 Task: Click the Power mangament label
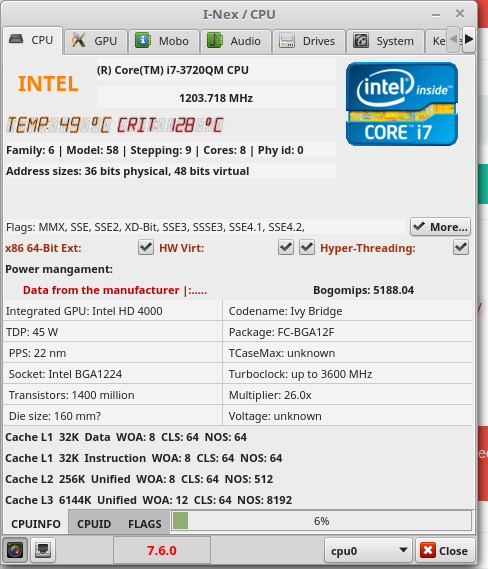click(x=59, y=269)
